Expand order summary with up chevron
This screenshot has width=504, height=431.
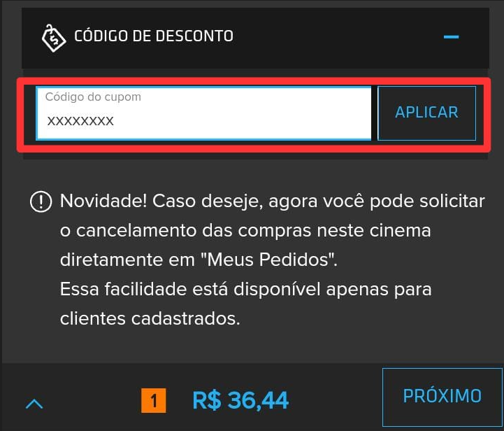pyautogui.click(x=34, y=403)
